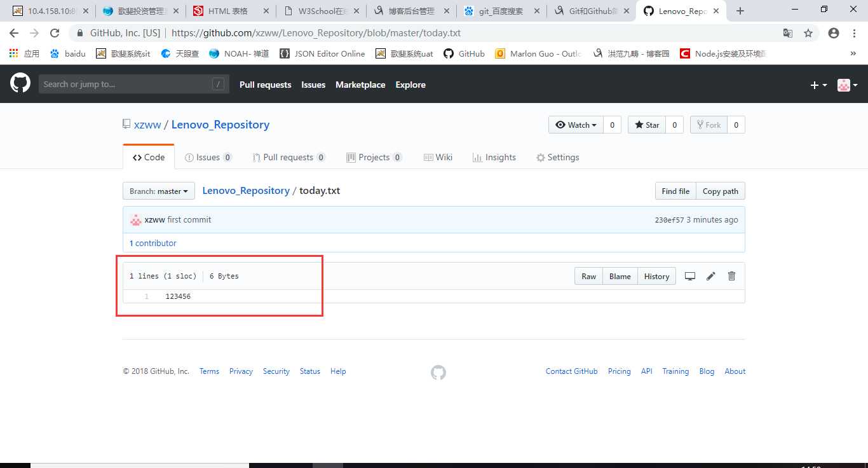Open the Apps bookmark shortcut
868x468 pixels.
pos(24,53)
